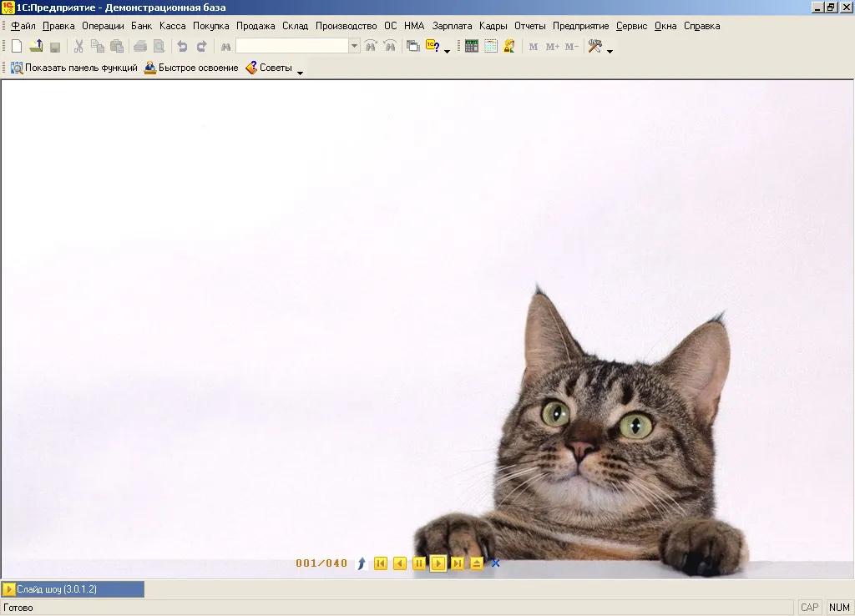This screenshot has width=855, height=616.
Task: Click the Find previous binoculars icon
Action: (390, 47)
